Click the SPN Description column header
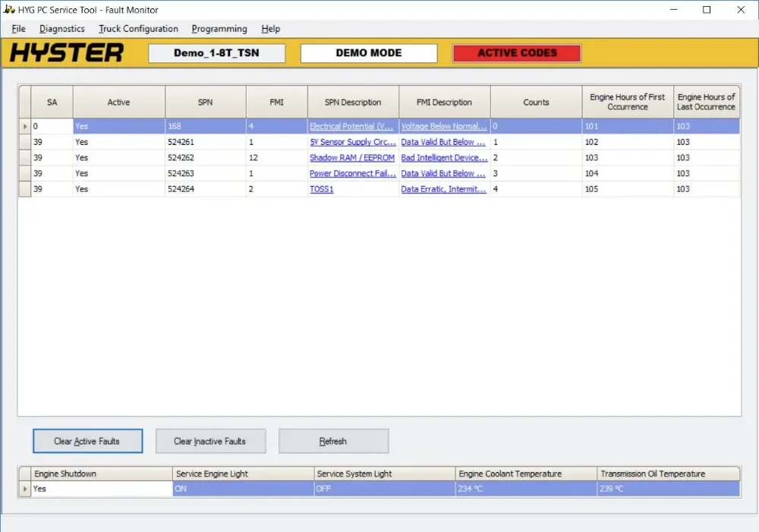This screenshot has height=532, width=759. click(353, 102)
